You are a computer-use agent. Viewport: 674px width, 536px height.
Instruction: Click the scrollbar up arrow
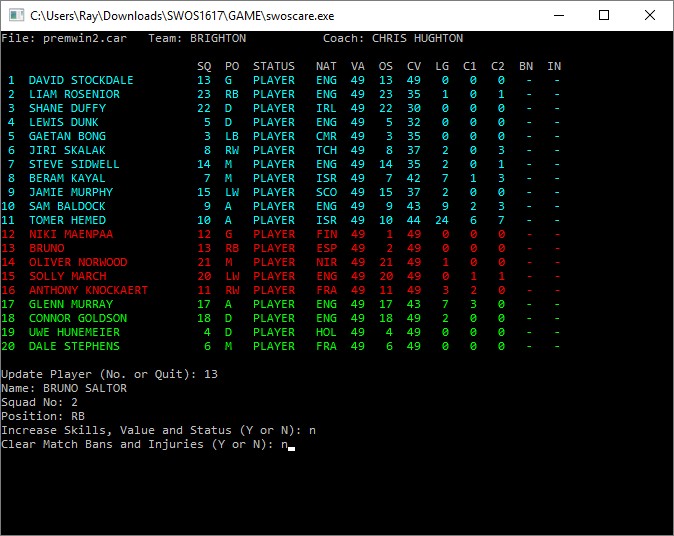click(x=665, y=39)
